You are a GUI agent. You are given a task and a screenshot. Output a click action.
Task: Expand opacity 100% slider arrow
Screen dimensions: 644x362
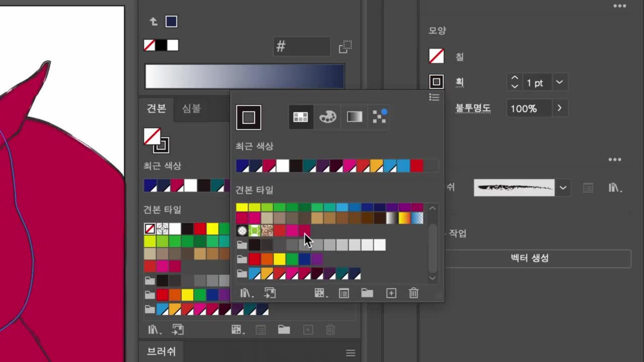pos(559,108)
